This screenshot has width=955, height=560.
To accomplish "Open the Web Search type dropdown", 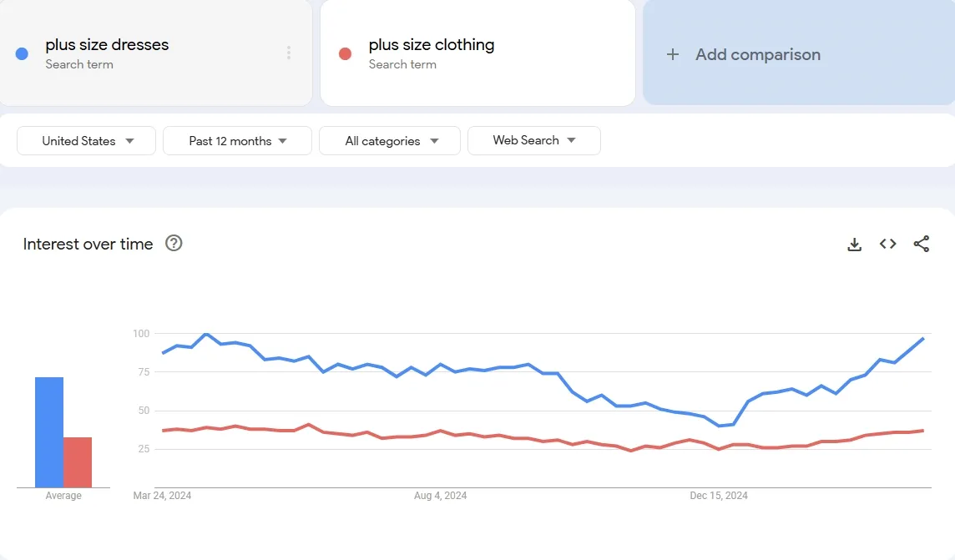I will 534,140.
